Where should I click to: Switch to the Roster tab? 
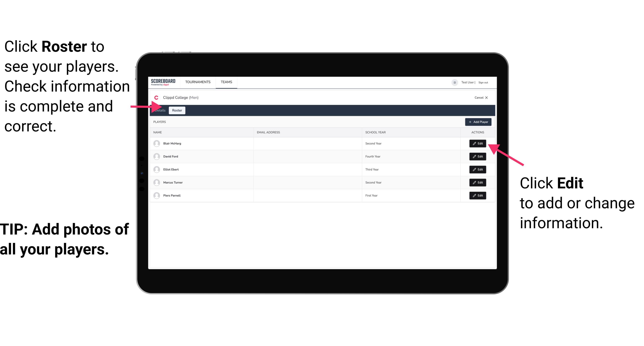[x=177, y=110]
